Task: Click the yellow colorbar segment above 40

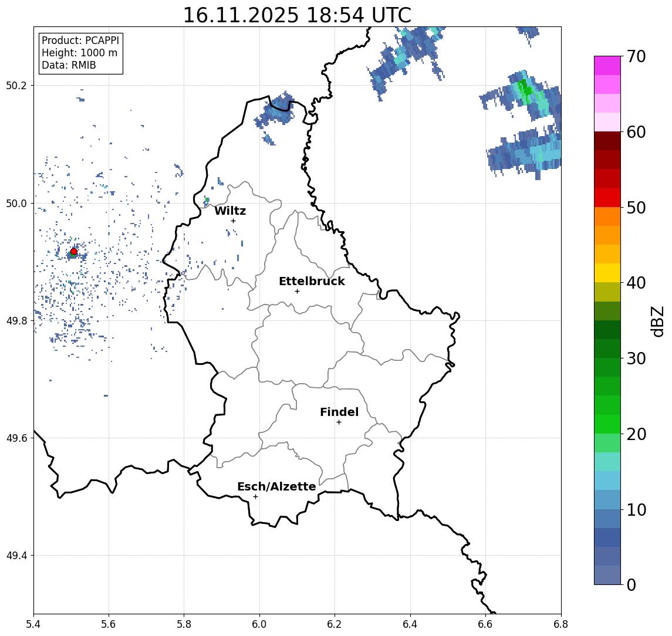Action: (607, 273)
